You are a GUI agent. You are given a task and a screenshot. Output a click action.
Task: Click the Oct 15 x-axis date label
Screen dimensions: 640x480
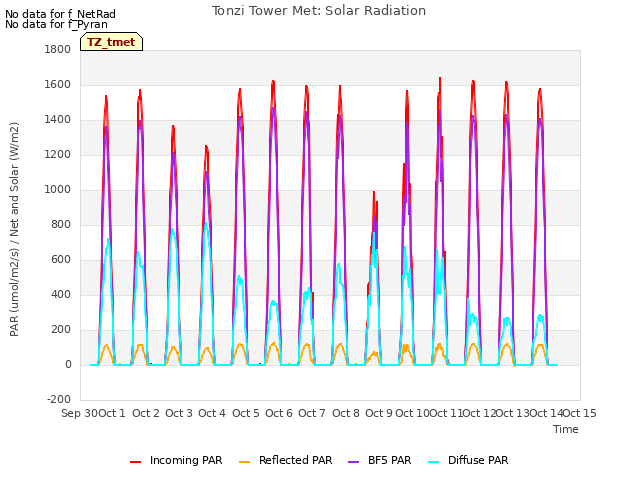pos(580,413)
